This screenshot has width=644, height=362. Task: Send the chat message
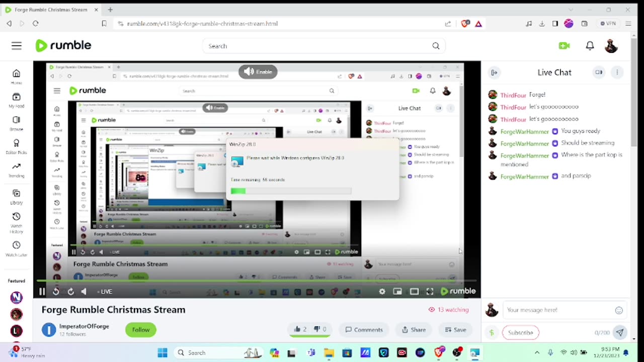620,332
